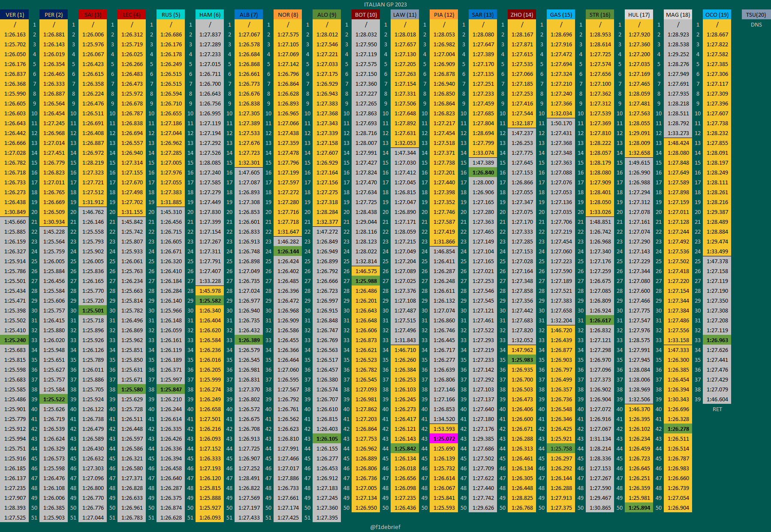771x532 pixels.
Task: Click the HUL (17) driver header
Action: pyautogui.click(x=639, y=15)
